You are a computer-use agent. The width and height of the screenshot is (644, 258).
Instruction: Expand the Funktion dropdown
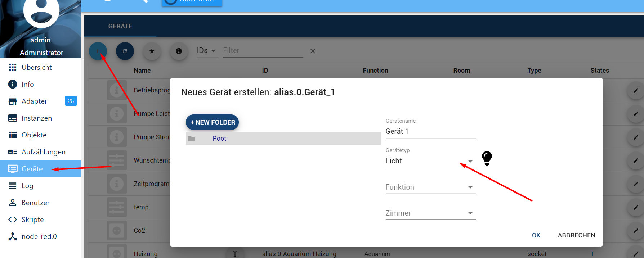tap(430, 187)
